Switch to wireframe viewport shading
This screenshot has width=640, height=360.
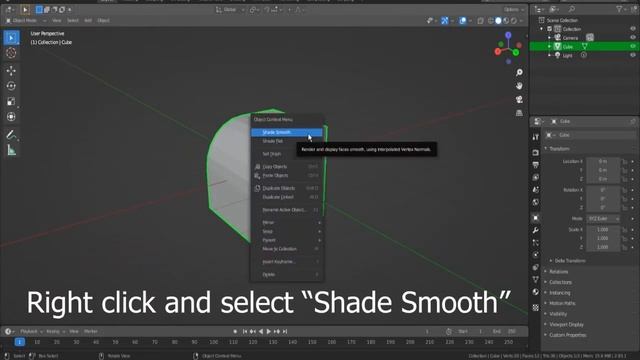point(491,20)
